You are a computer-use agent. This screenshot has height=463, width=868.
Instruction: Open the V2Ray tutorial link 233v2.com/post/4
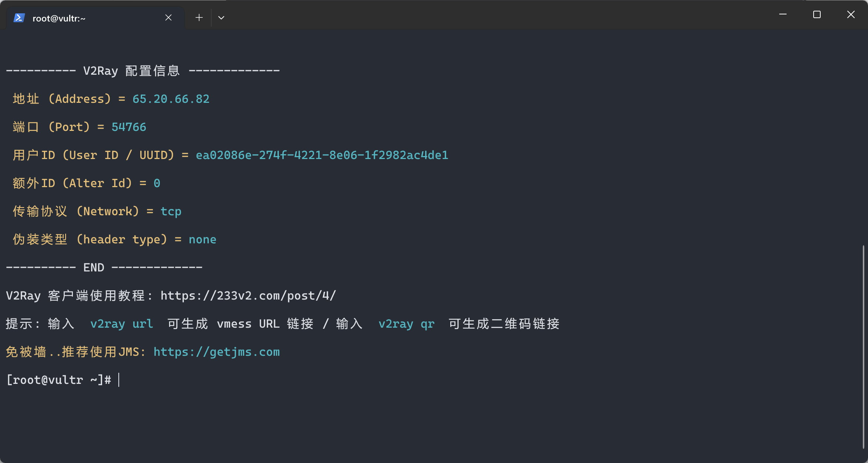click(x=247, y=295)
